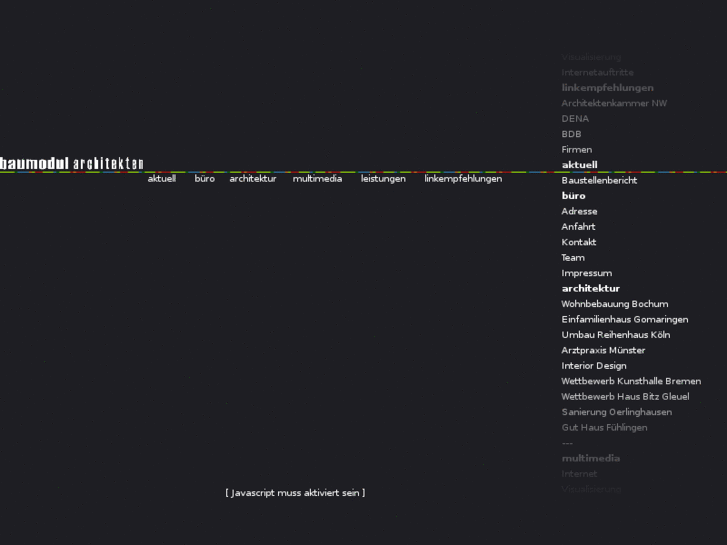Viewport: 727px width, 545px height.
Task: Open Umbau Reihenhaus Köln project
Action: pyautogui.click(x=616, y=335)
